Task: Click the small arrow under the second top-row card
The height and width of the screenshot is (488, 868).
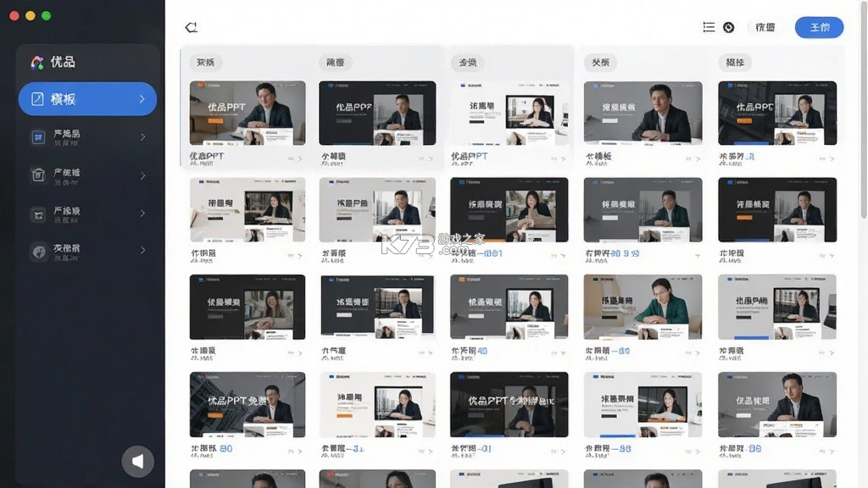Action: tap(431, 158)
